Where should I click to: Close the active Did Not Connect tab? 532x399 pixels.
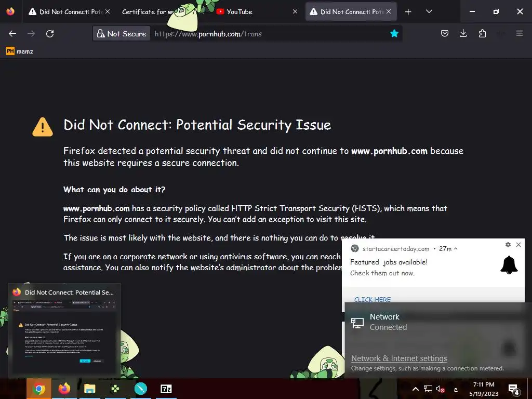(x=389, y=11)
